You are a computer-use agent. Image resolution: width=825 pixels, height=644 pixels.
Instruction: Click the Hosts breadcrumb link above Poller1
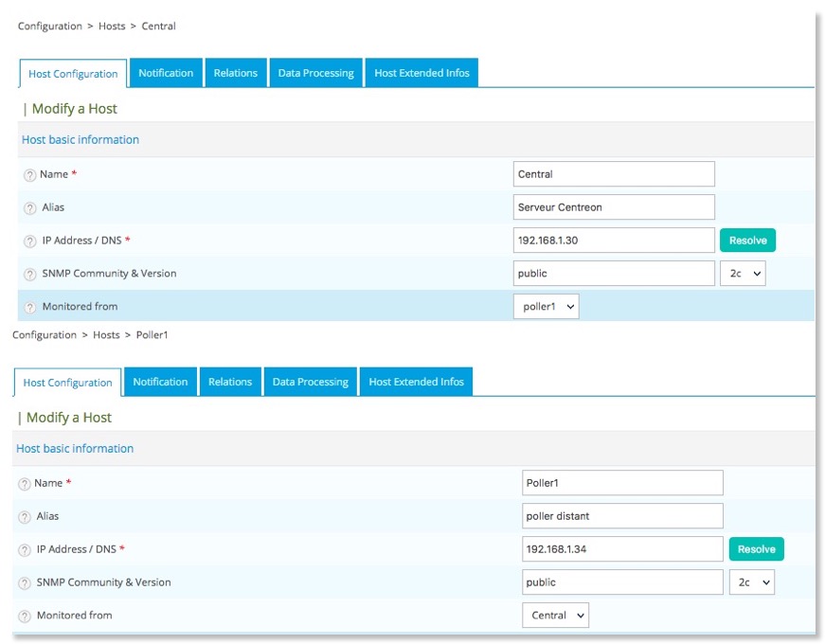(106, 335)
